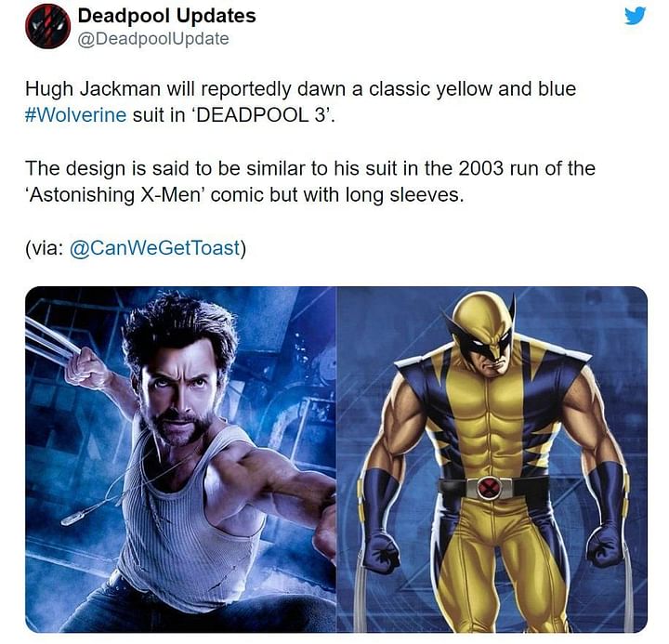Viewport: 669px width, 644px height.
Task: Click the '2003 run of the' text
Action: (x=527, y=168)
